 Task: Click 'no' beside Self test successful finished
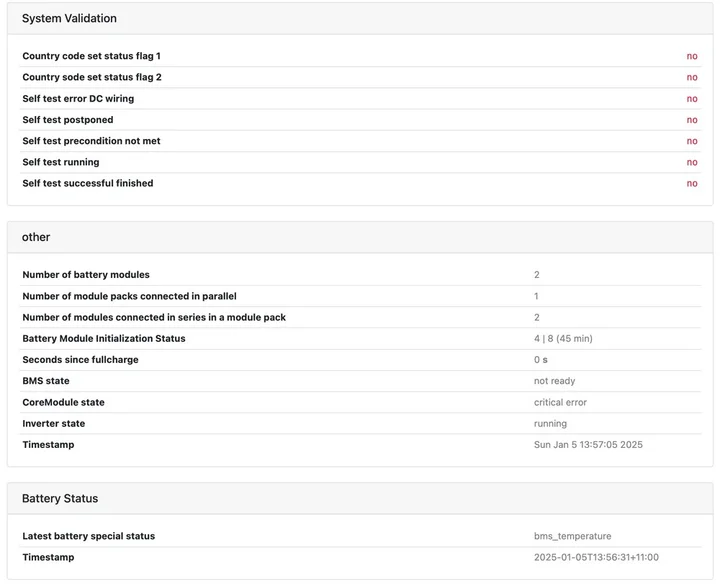coord(691,184)
